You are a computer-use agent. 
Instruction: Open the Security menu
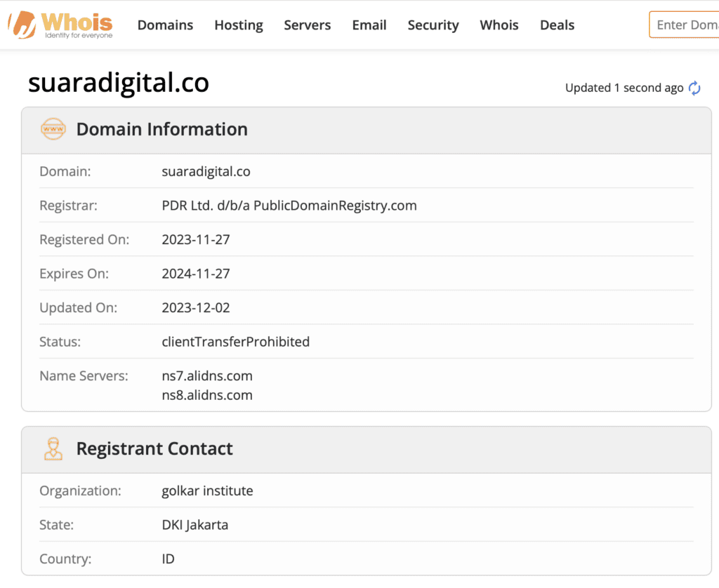point(433,25)
